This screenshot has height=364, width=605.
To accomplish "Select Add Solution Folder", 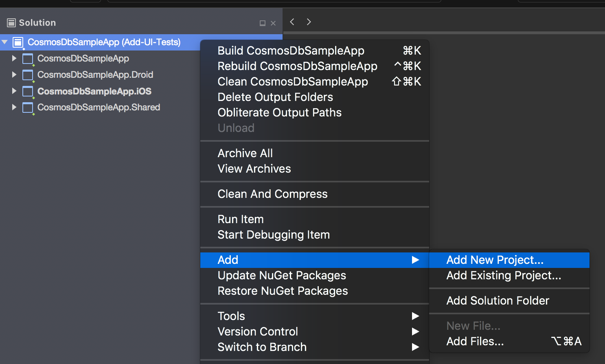I will pyautogui.click(x=509, y=300).
